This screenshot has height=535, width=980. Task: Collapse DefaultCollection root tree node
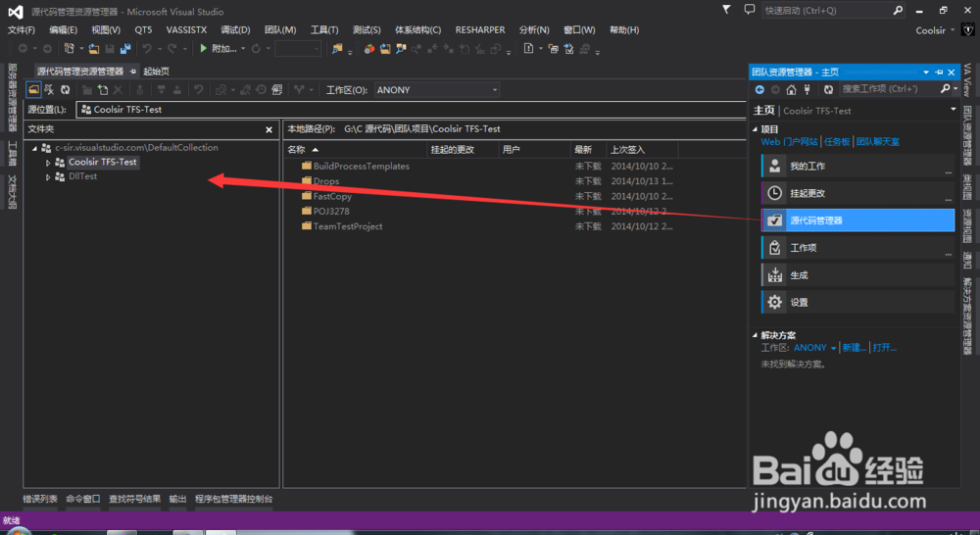34,148
